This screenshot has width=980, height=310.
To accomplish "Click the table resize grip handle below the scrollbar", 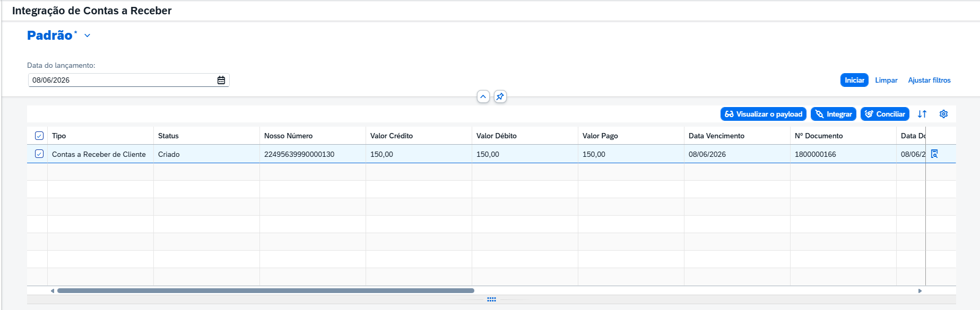I will (491, 299).
